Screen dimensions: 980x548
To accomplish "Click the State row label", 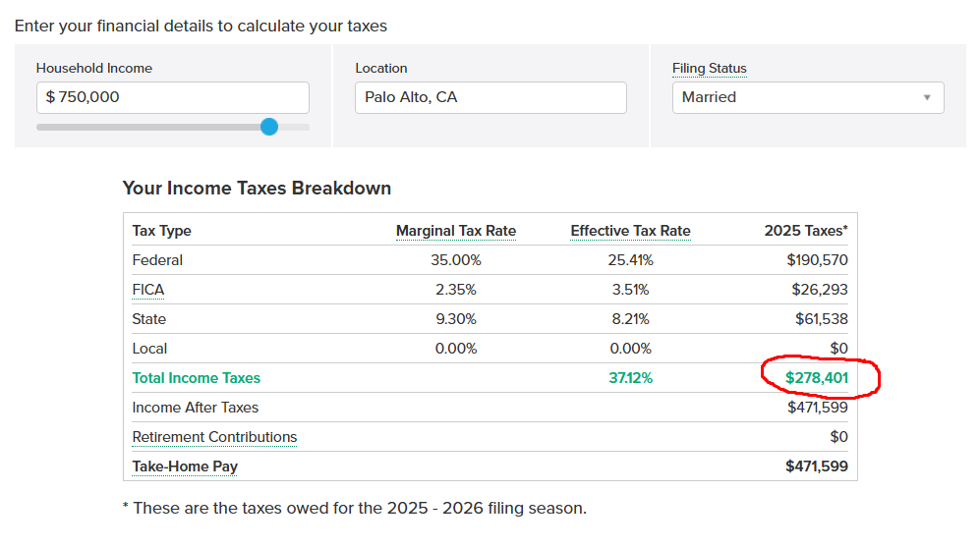I will click(x=149, y=319).
